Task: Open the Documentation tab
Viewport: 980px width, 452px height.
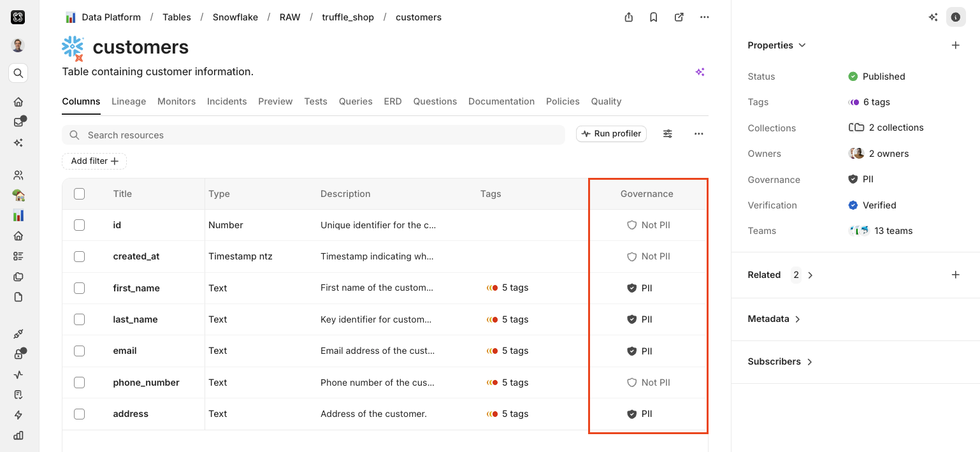Action: click(501, 101)
